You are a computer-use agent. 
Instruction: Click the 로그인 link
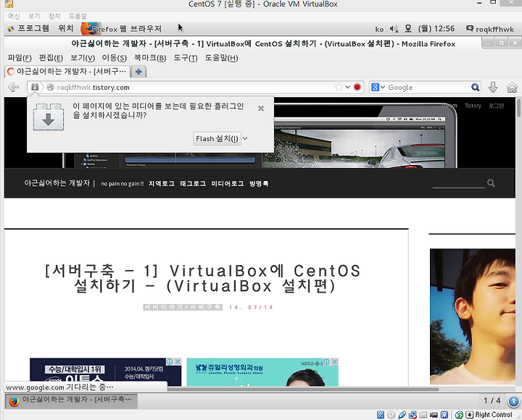[496, 106]
